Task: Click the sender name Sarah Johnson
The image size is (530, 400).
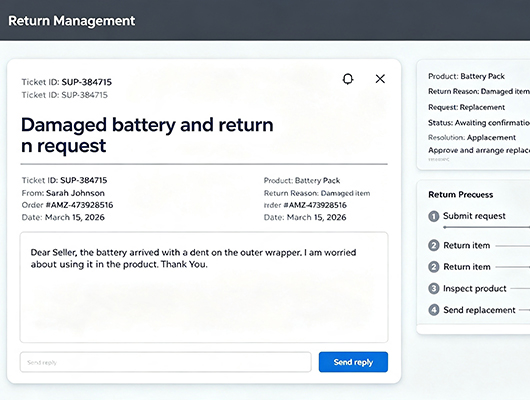Action: point(75,193)
